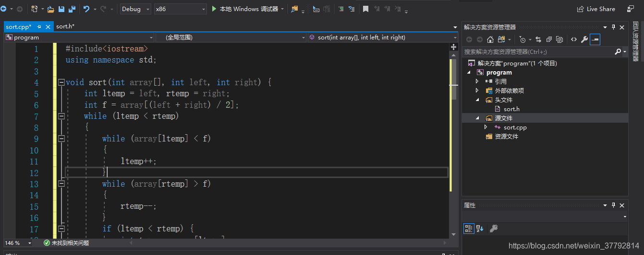Click the Redo arrow icon
Viewport: 644px width, 255px height.
pos(103,9)
